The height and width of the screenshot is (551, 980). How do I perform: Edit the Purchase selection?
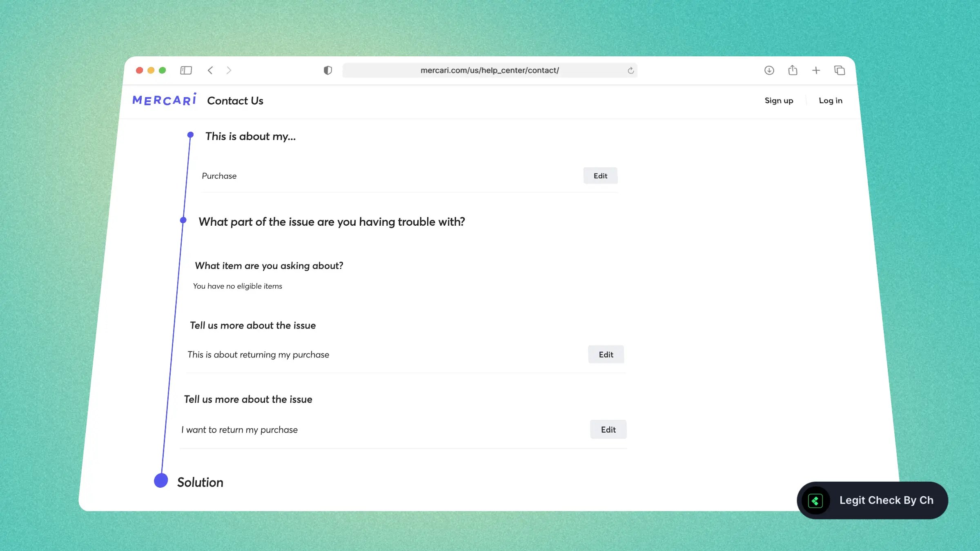(x=600, y=176)
